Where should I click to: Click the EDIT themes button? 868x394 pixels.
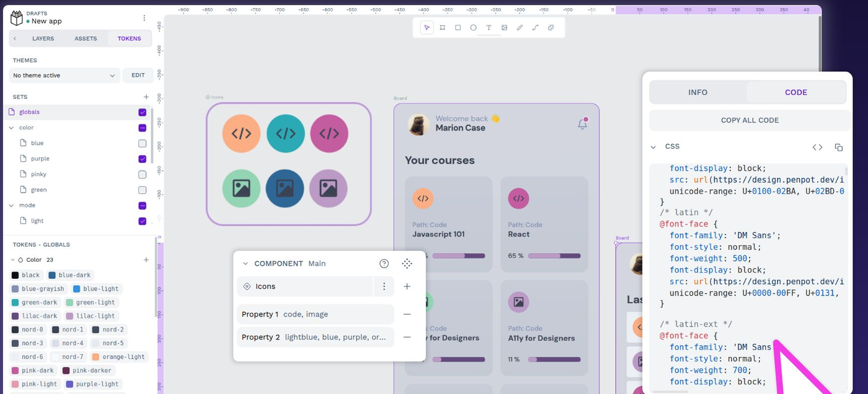point(138,76)
